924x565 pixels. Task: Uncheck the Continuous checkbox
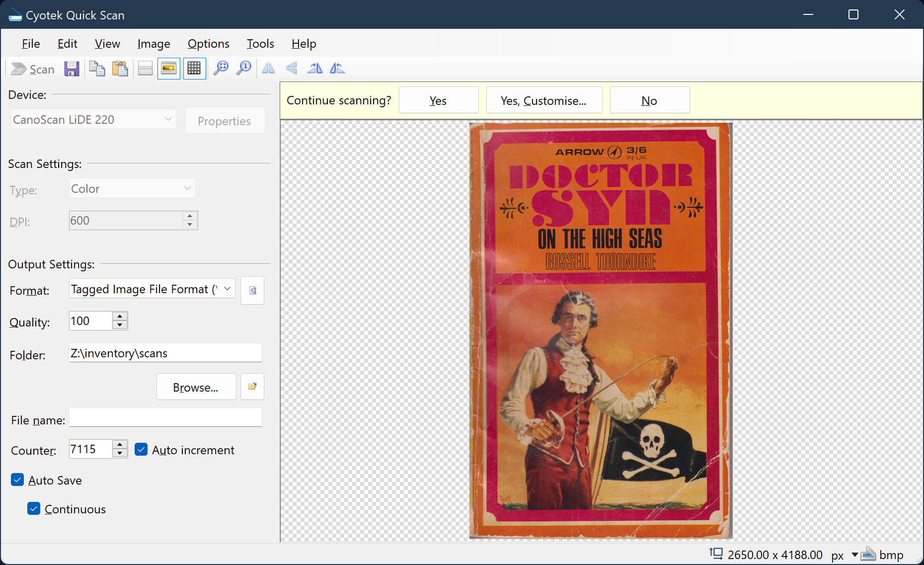tap(34, 508)
